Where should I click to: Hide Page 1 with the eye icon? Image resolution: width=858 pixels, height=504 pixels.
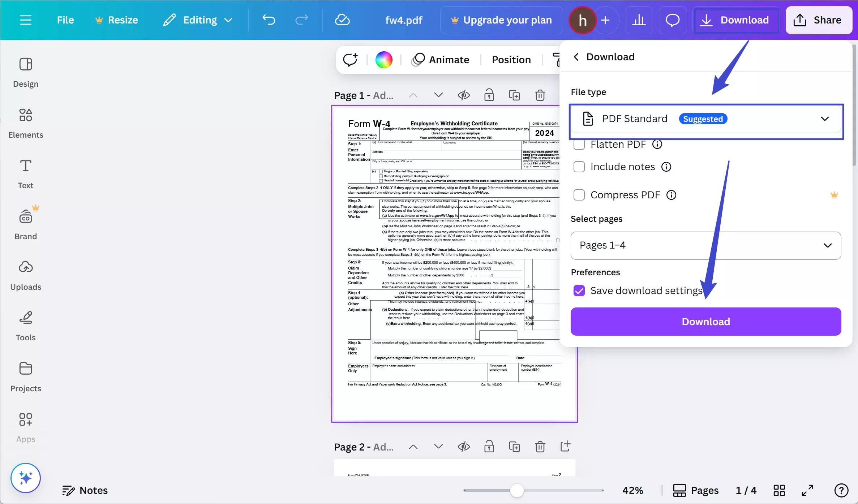click(464, 95)
